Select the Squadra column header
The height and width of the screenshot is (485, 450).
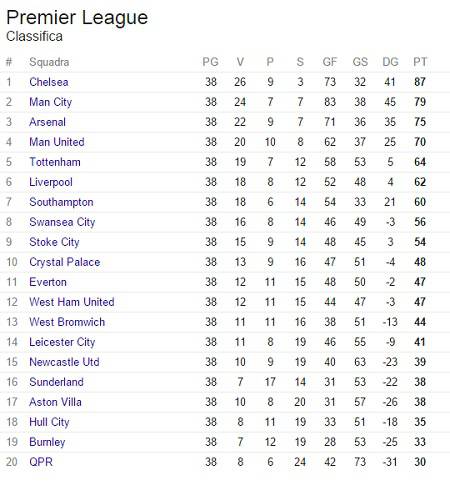click(49, 62)
